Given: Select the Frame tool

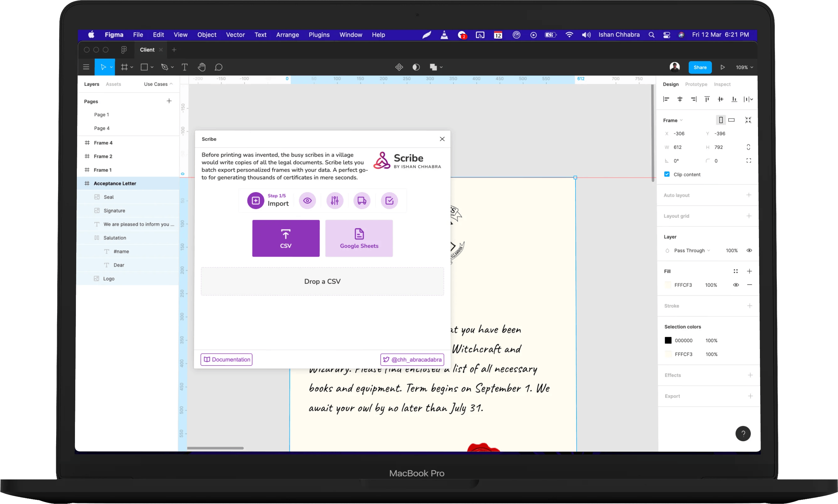Looking at the screenshot, I should (125, 67).
